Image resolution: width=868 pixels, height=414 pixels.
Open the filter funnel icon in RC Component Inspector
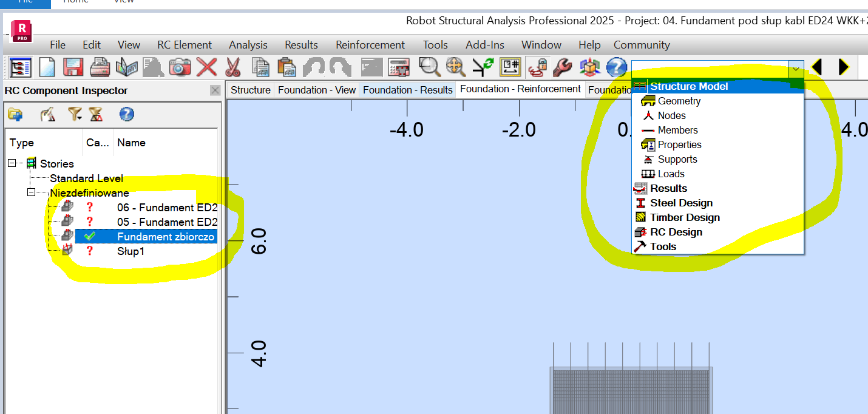pos(74,115)
